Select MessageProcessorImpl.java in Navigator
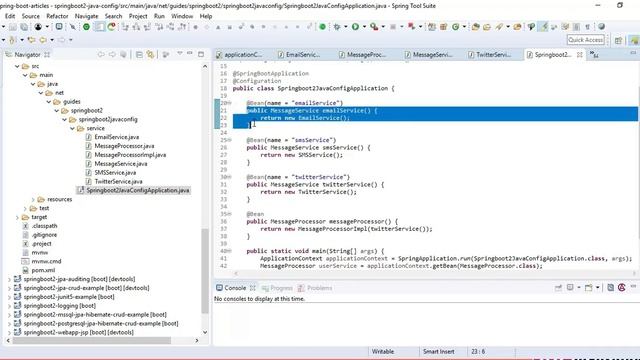Viewport: 640px width, 360px height. point(130,155)
